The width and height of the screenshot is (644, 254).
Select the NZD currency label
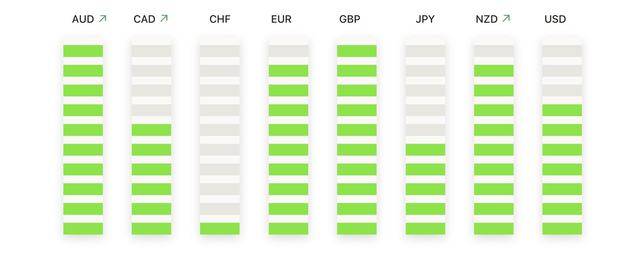(487, 19)
